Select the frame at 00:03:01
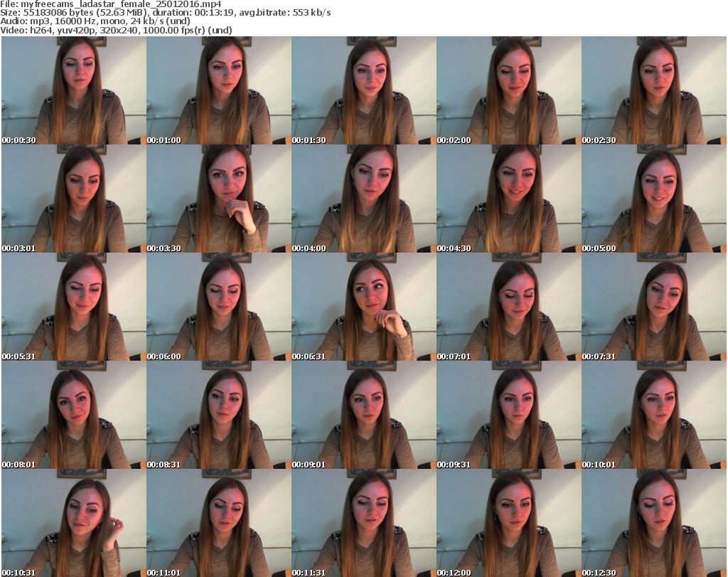The height and width of the screenshot is (577, 728). (x=74, y=198)
